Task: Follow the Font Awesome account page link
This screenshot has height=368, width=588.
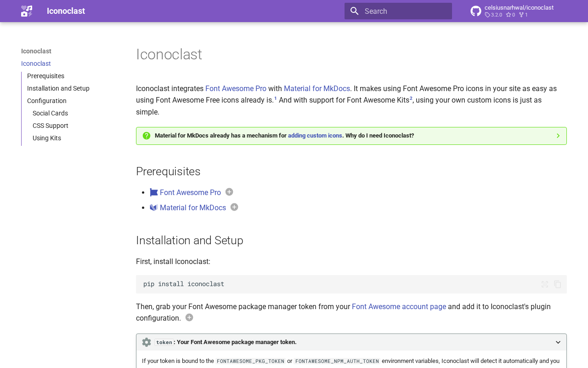Action: pyautogui.click(x=399, y=306)
